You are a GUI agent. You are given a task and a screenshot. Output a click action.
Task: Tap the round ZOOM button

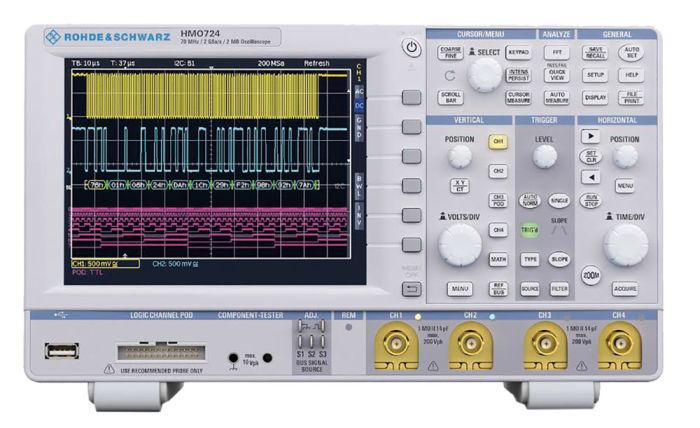591,275
